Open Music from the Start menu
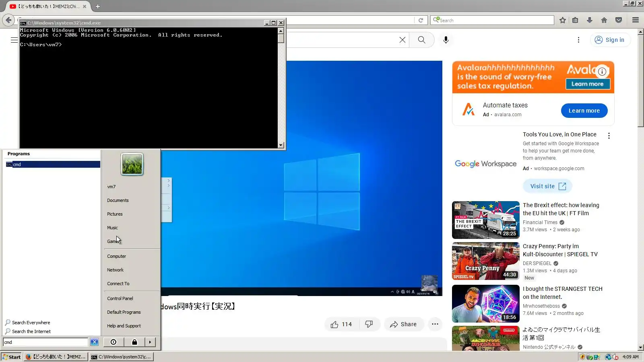The image size is (644, 362). (x=112, y=228)
